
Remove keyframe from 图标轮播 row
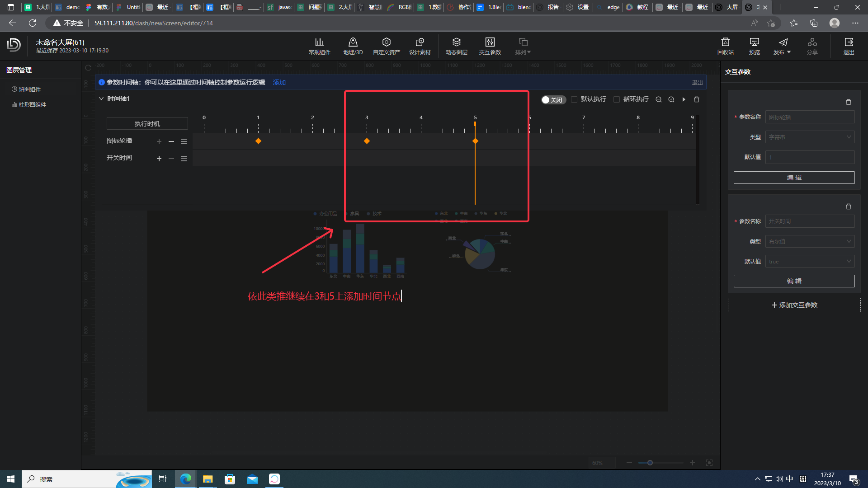point(171,141)
